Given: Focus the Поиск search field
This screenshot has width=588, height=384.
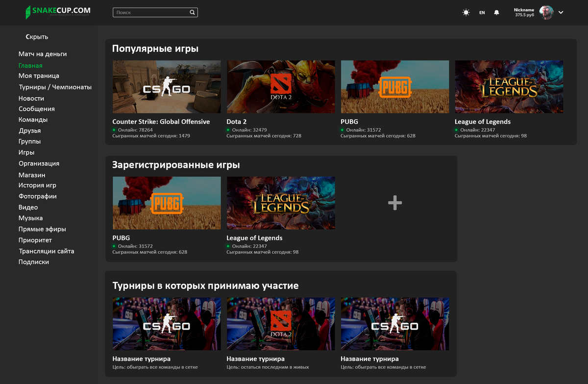Looking at the screenshot, I should (155, 13).
